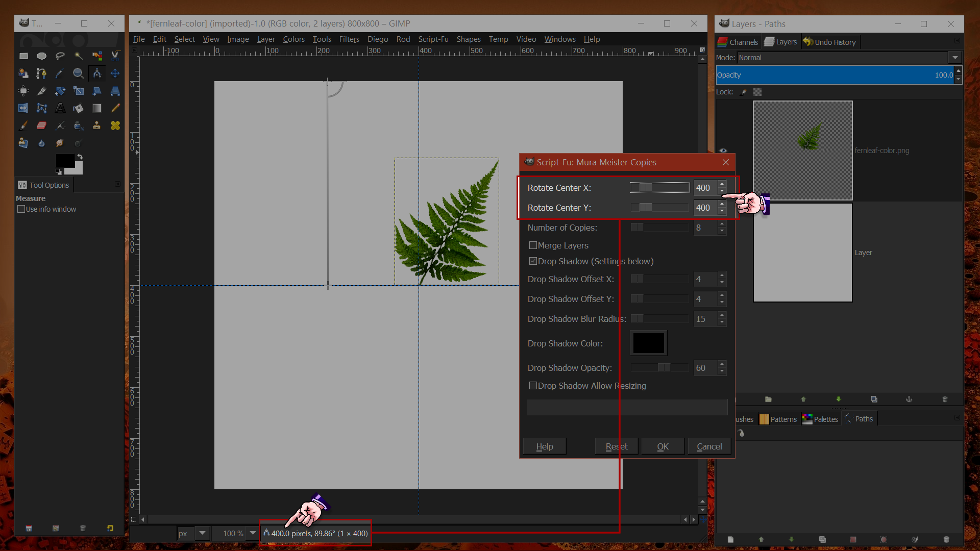
Task: Choose the Zoom magnifier tool
Action: (x=78, y=73)
